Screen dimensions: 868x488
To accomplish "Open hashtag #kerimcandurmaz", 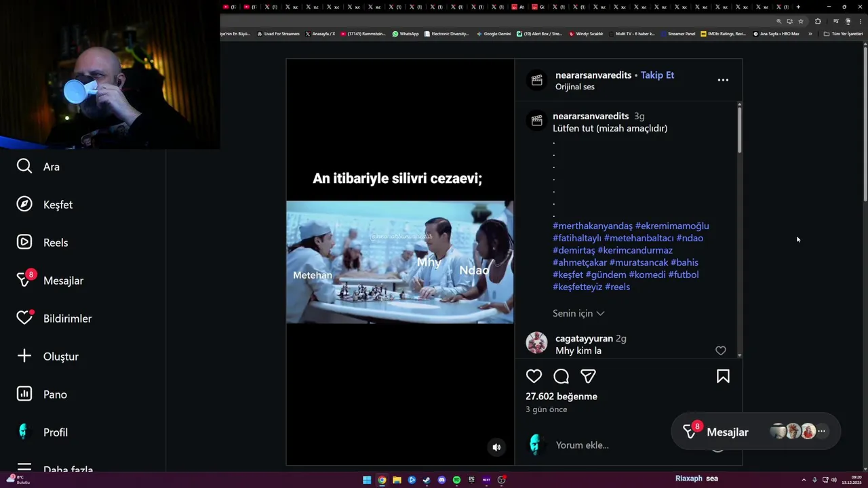I will coord(635,250).
